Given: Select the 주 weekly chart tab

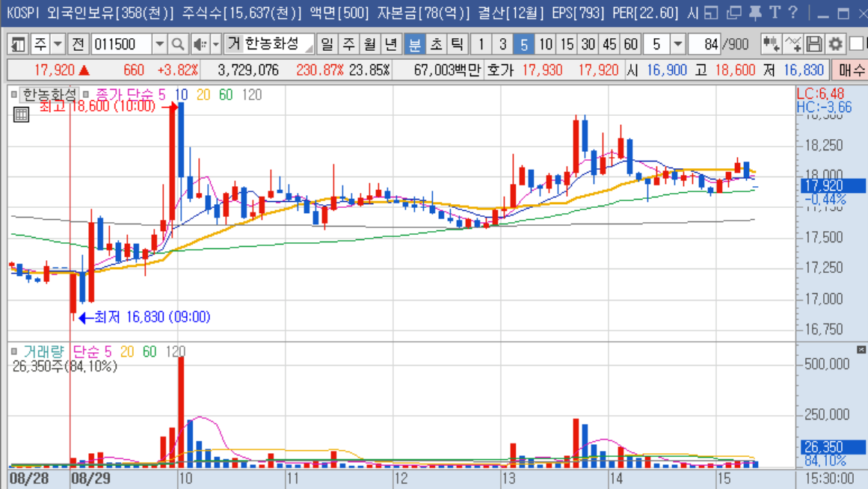Looking at the screenshot, I should [348, 44].
